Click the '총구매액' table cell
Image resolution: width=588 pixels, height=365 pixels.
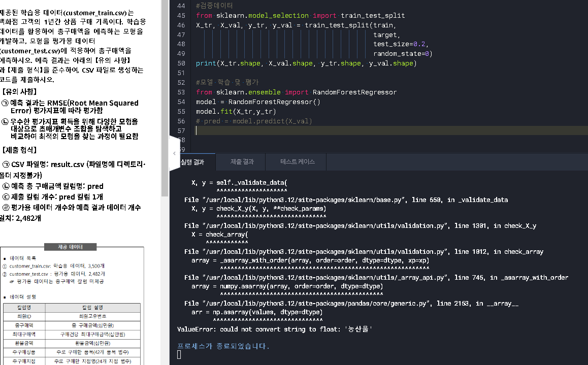pyautogui.click(x=24, y=325)
